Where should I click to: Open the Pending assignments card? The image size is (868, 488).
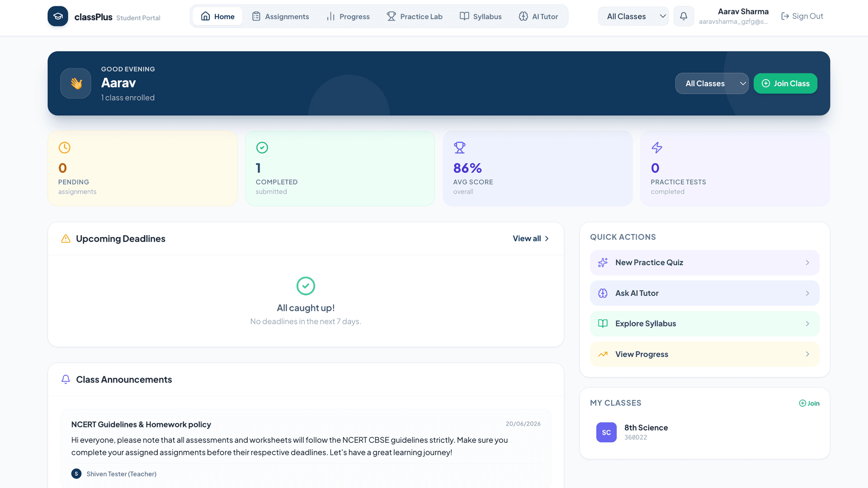click(x=142, y=169)
